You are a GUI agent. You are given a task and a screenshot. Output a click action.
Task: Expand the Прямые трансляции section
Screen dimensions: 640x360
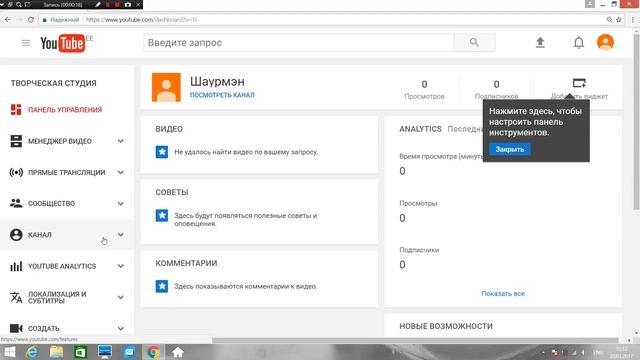click(120, 172)
